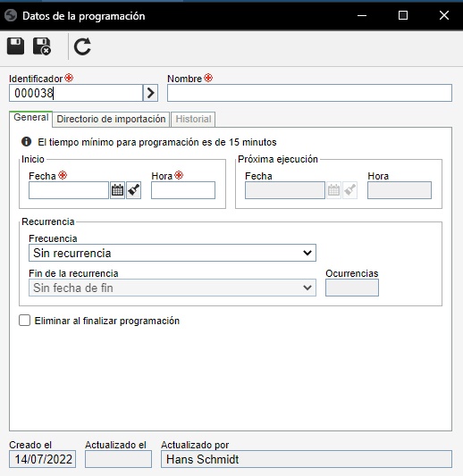Click the arrow button beside Identificador
This screenshot has width=463, height=476.
coord(151,93)
